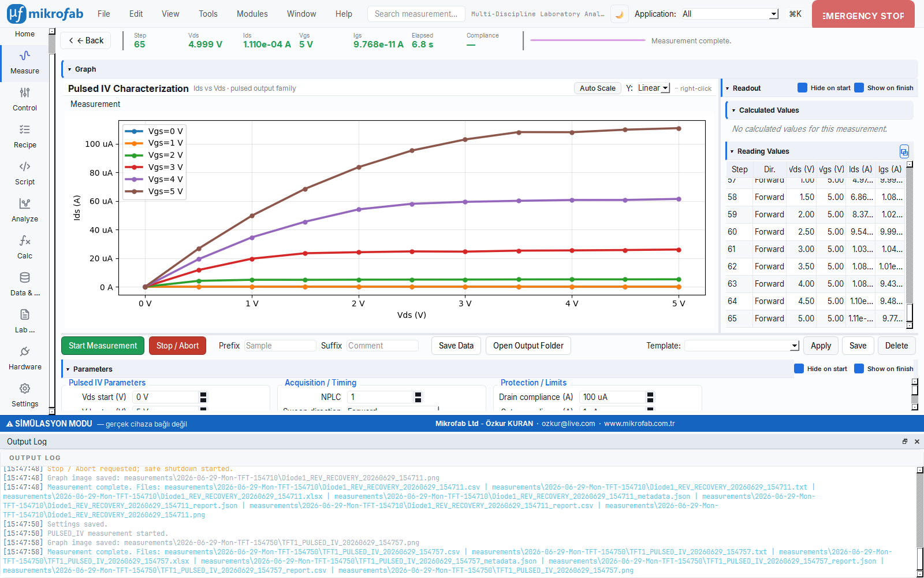
Task: Open the Window menu
Action: tap(301, 14)
